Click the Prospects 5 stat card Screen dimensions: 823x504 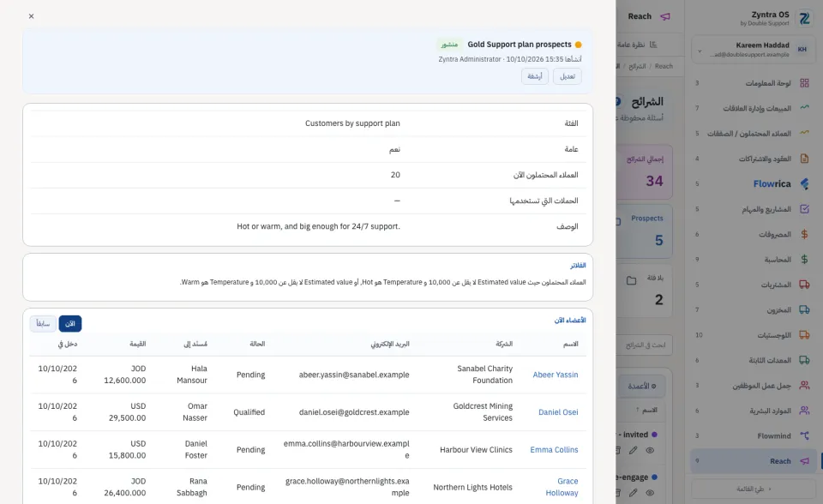point(645,231)
